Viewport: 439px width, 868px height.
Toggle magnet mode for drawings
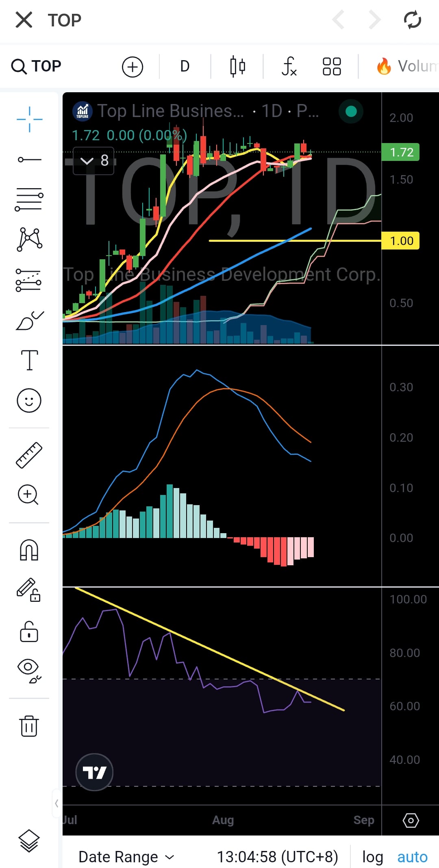pyautogui.click(x=29, y=550)
